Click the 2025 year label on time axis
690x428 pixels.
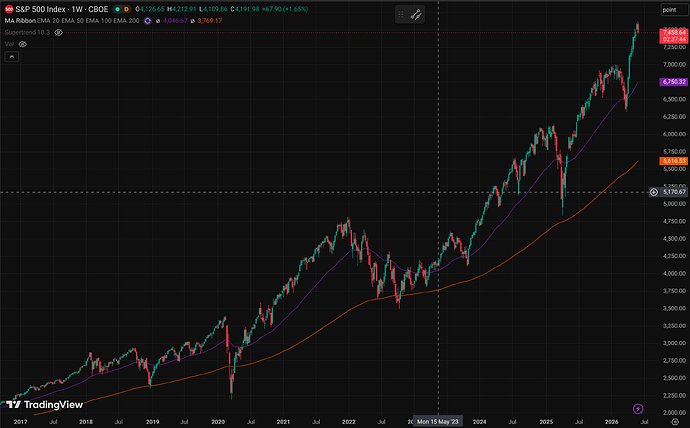[546, 422]
